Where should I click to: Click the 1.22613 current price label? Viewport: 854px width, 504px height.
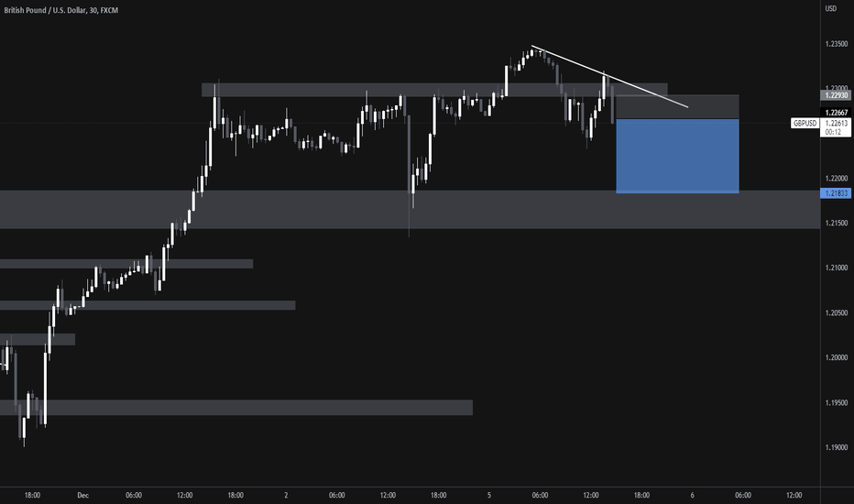(836, 123)
